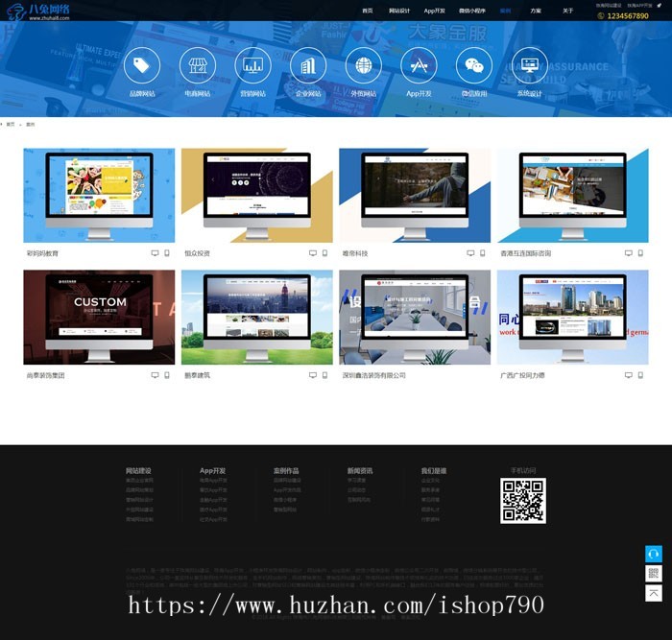Click the 首页 breadcrumb link
The image size is (672, 640).
(x=11, y=124)
